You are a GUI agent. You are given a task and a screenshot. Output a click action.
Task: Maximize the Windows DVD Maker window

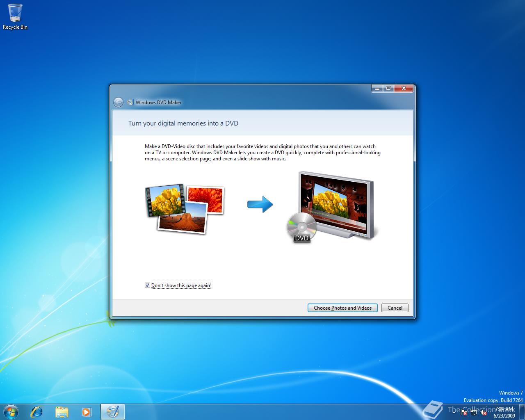tap(388, 88)
